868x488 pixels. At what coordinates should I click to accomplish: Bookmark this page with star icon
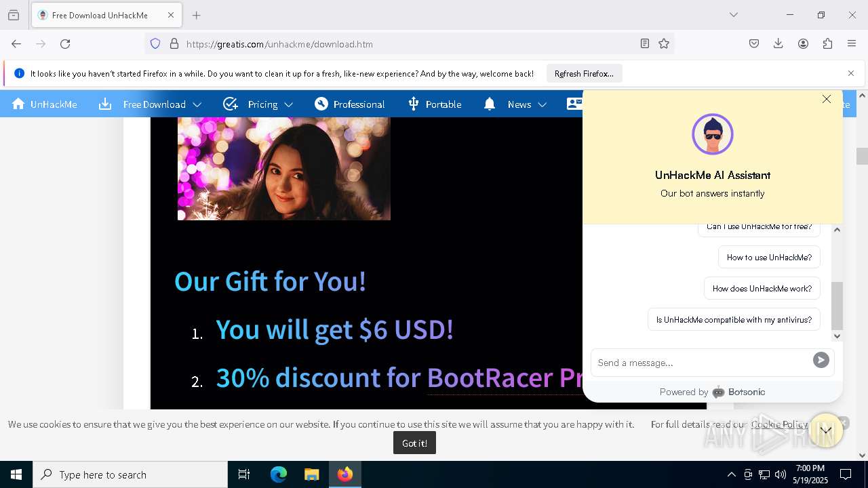(664, 43)
